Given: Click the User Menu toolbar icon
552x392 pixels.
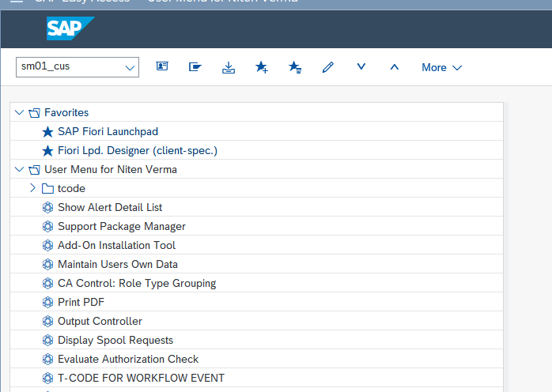Looking at the screenshot, I should tap(162, 67).
